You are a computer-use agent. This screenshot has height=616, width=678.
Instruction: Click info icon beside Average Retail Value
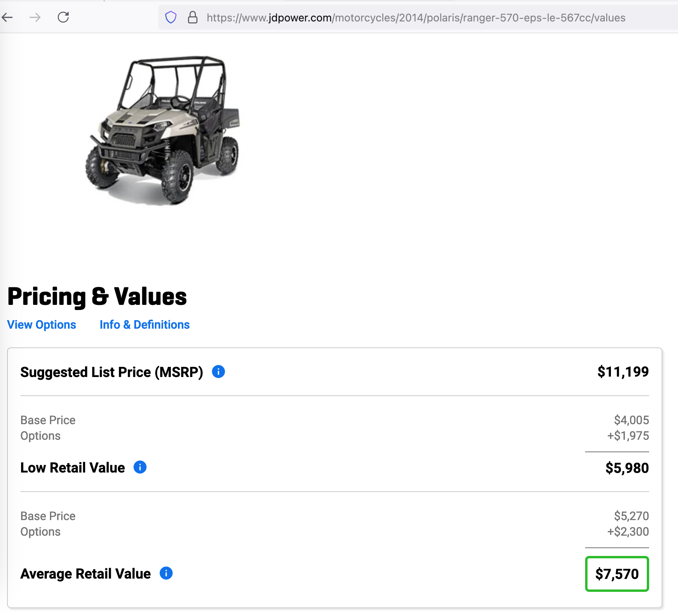(x=166, y=573)
